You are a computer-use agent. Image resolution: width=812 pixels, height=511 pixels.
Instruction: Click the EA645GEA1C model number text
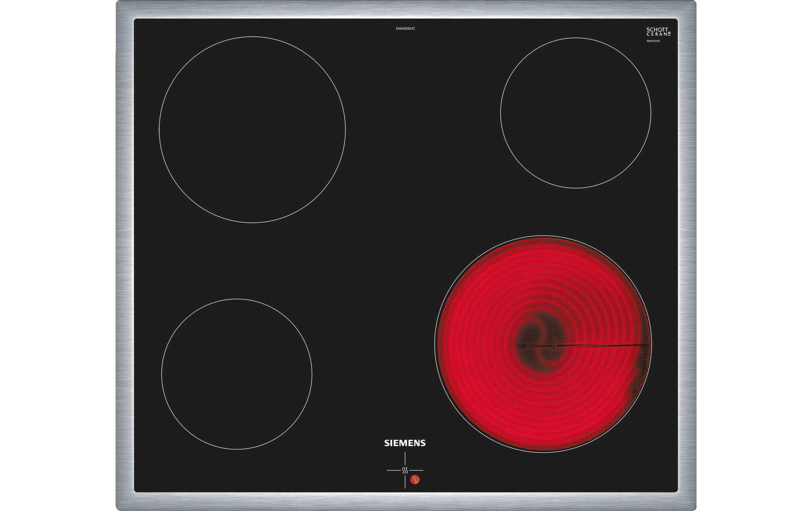(x=405, y=29)
